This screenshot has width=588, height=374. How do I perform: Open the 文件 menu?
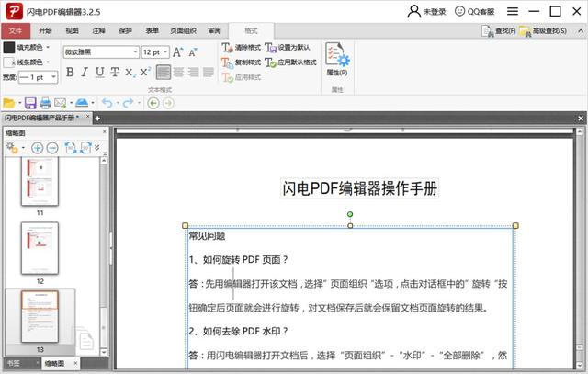[x=16, y=30]
